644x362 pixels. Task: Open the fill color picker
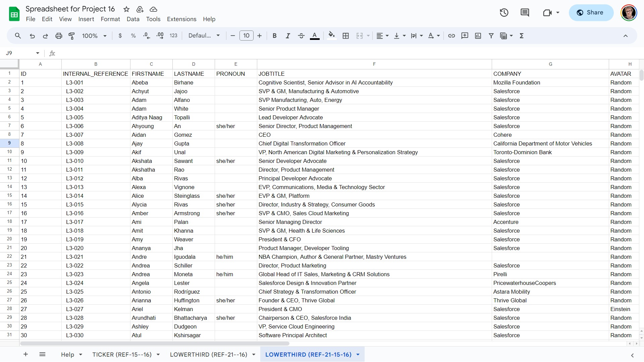(x=332, y=36)
